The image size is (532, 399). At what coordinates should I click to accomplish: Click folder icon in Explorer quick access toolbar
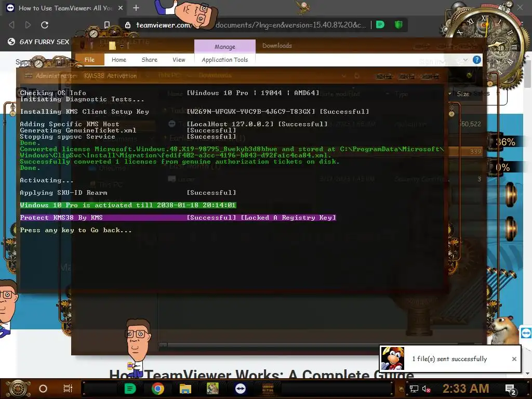(113, 46)
